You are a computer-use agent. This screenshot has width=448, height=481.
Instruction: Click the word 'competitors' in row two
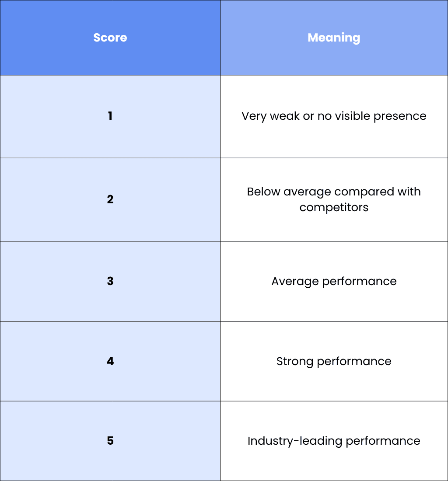pyautogui.click(x=334, y=208)
